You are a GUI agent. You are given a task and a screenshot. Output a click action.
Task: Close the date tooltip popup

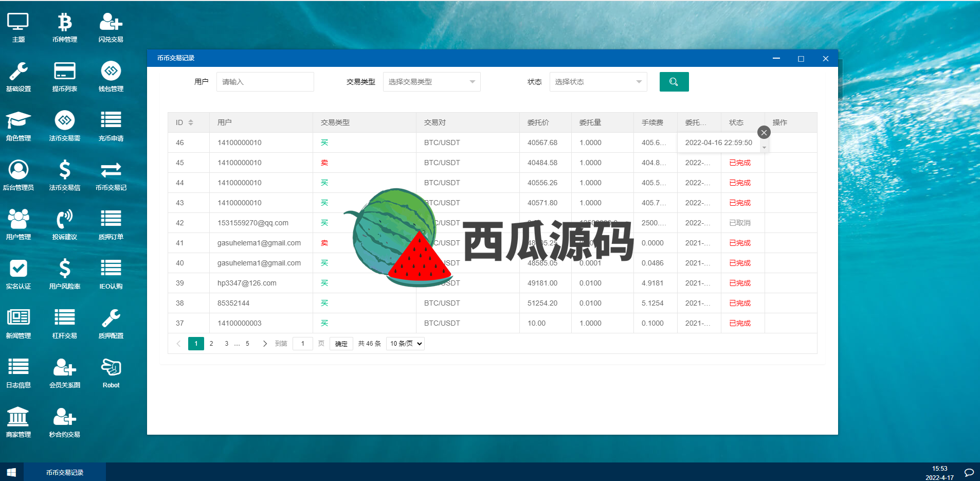pyautogui.click(x=764, y=133)
